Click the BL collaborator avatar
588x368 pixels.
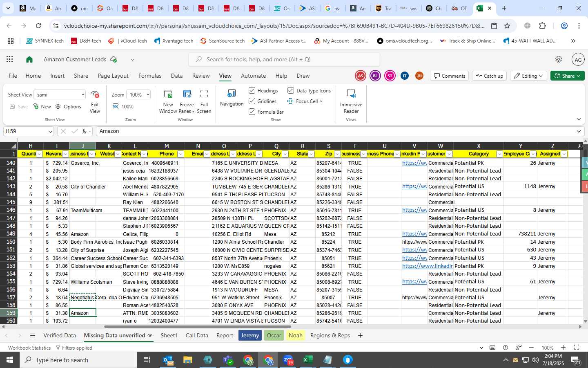coord(375,76)
